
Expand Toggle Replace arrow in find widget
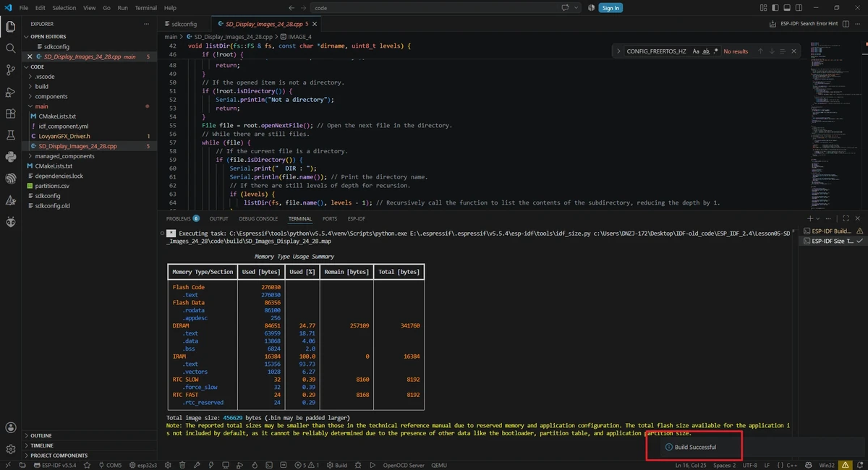pyautogui.click(x=618, y=51)
